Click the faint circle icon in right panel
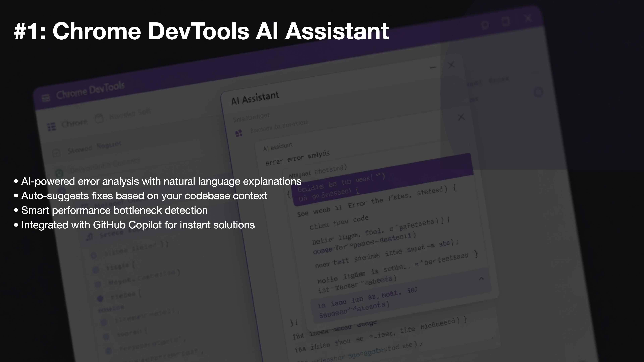The image size is (644, 362). [538, 92]
